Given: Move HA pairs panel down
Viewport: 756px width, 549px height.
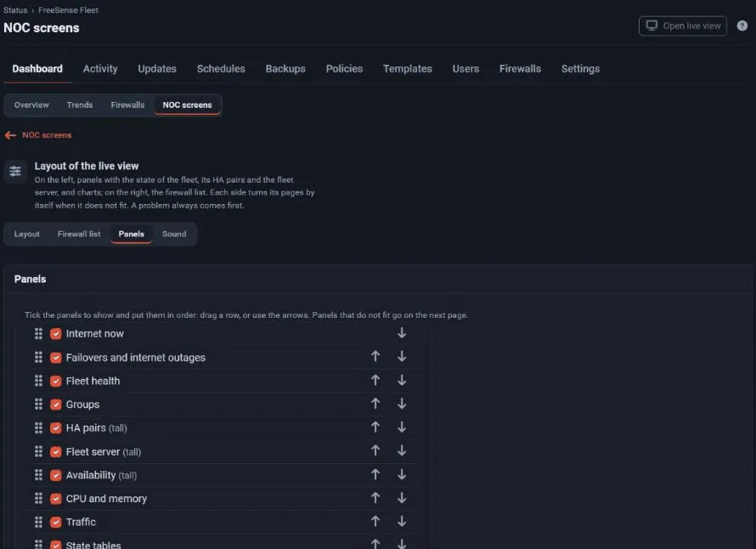Looking at the screenshot, I should 402,427.
